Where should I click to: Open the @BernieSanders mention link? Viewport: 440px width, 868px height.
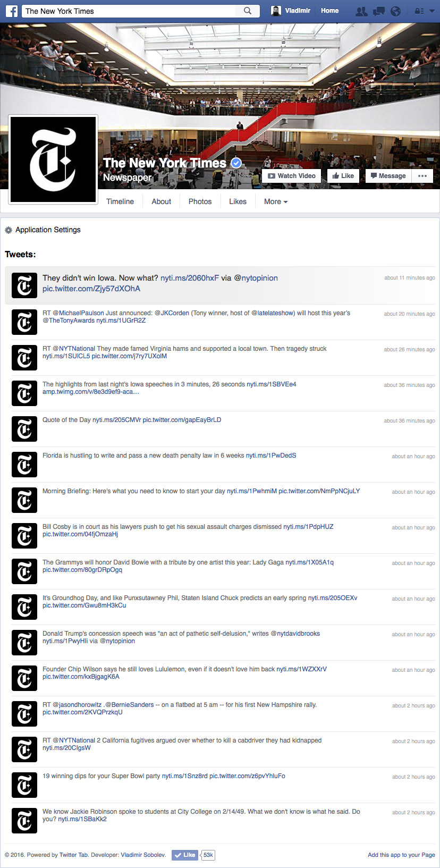click(129, 705)
